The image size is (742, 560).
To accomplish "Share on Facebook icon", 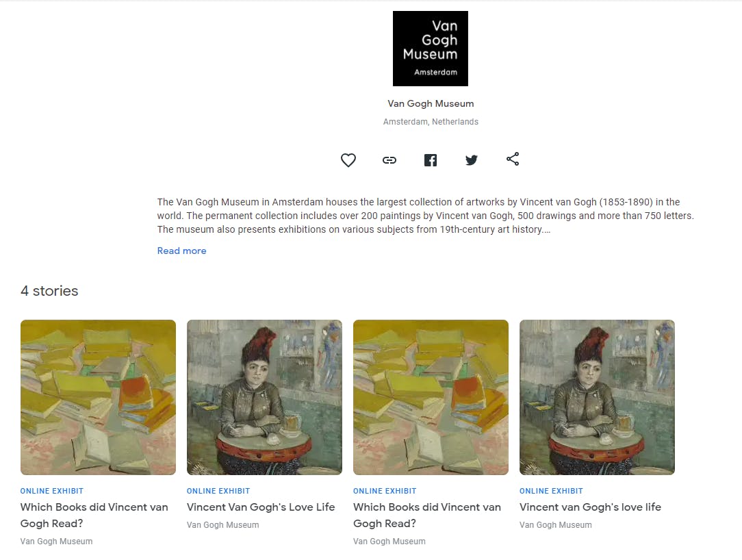I will point(430,160).
